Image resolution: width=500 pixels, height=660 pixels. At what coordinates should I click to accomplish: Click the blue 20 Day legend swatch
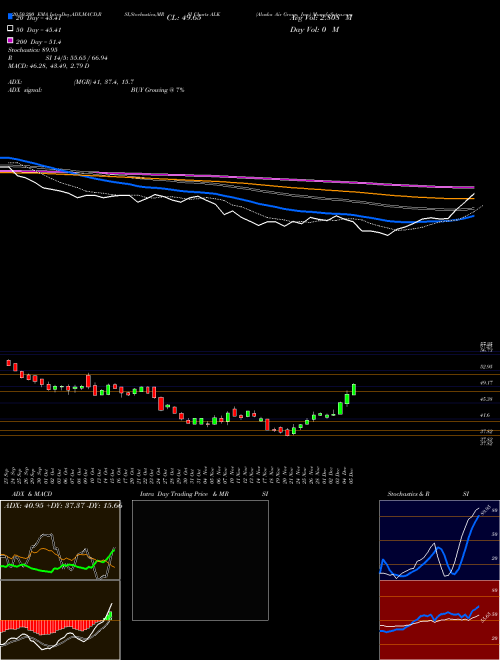10,16
